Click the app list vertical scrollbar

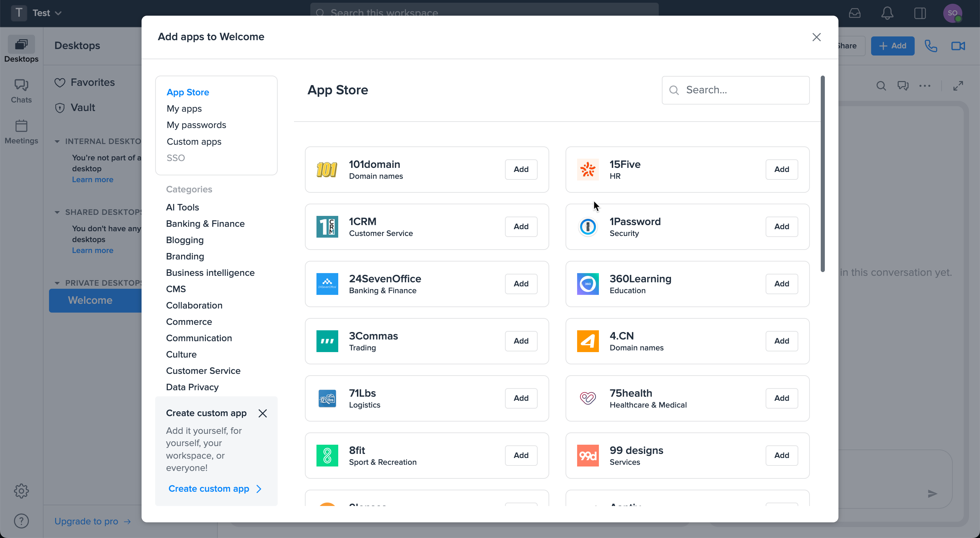822,174
